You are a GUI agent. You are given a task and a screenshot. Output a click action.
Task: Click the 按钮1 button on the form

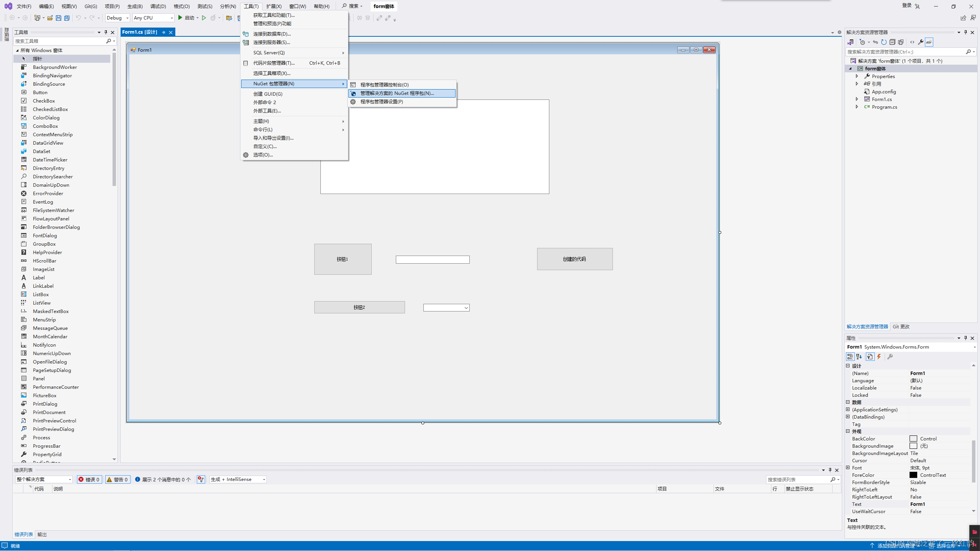point(343,259)
